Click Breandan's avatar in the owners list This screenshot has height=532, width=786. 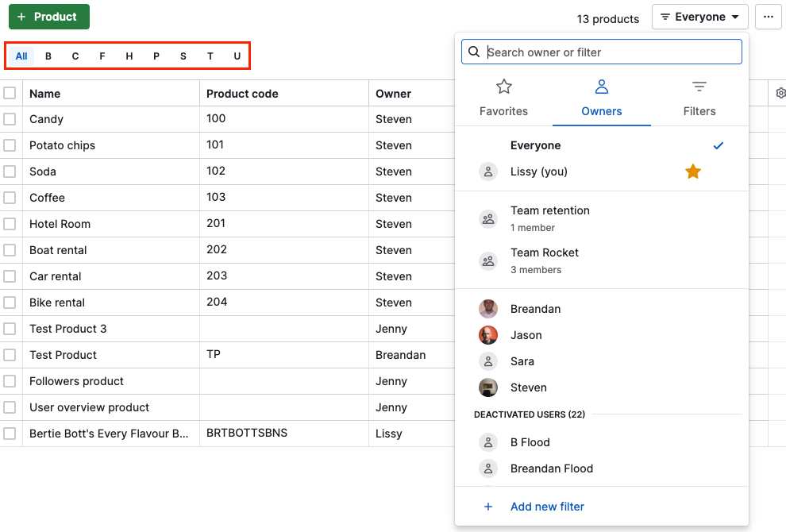[x=488, y=308]
